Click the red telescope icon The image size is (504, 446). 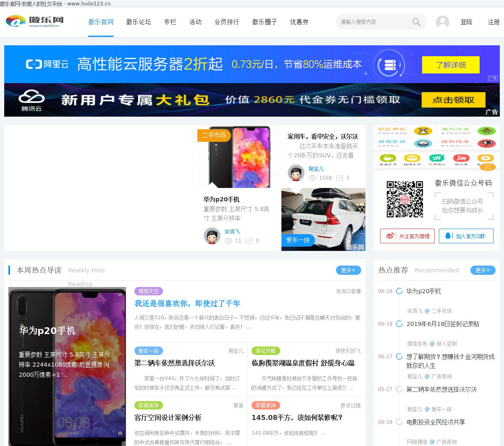click(486, 143)
